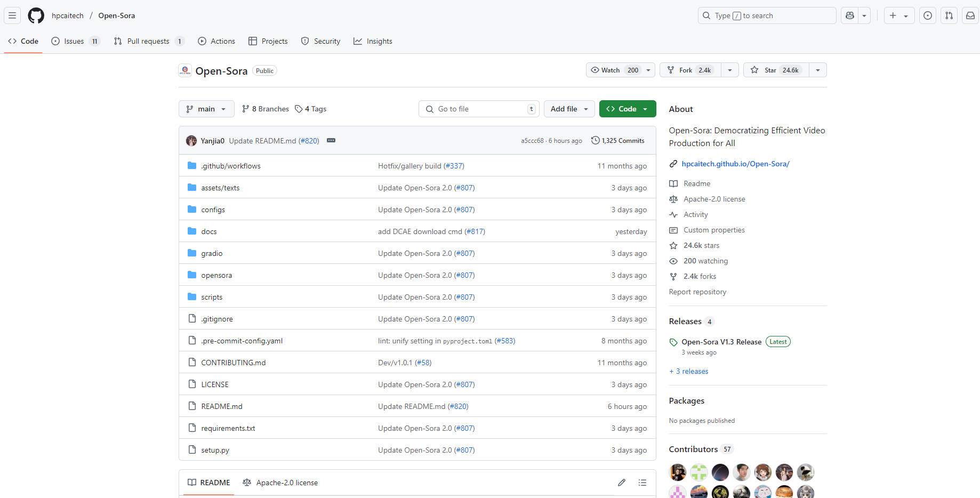The width and height of the screenshot is (980, 498).
Task: Click the edit README pencil icon
Action: pyautogui.click(x=622, y=483)
